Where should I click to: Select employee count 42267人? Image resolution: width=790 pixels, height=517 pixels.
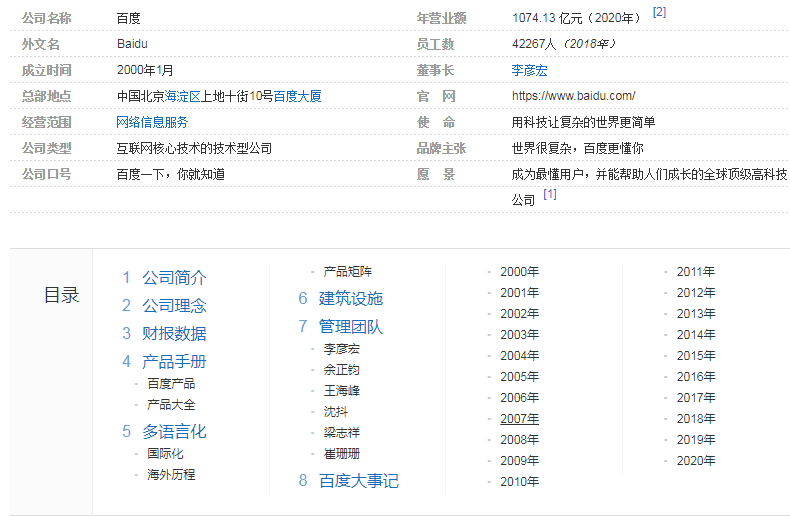click(534, 44)
